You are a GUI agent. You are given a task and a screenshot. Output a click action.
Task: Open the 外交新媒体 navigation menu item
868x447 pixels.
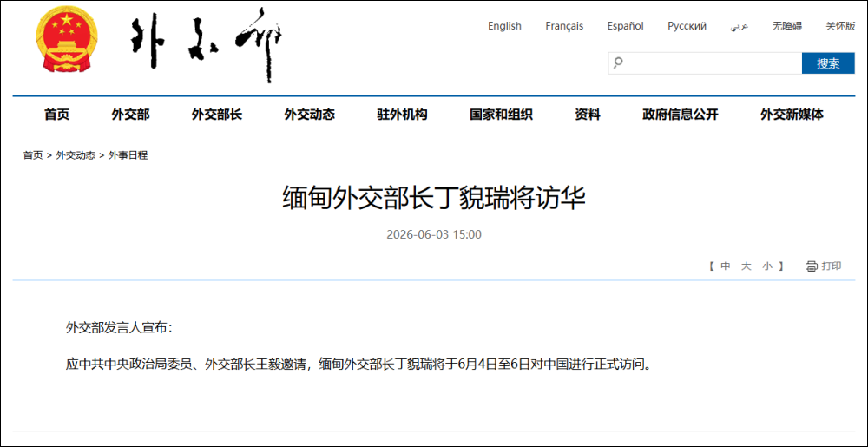[x=792, y=115]
